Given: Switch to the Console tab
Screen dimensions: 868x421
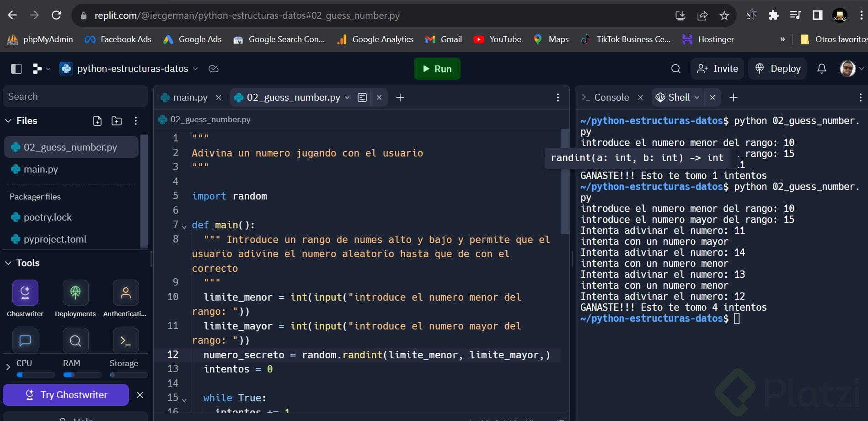Looking at the screenshot, I should (611, 97).
